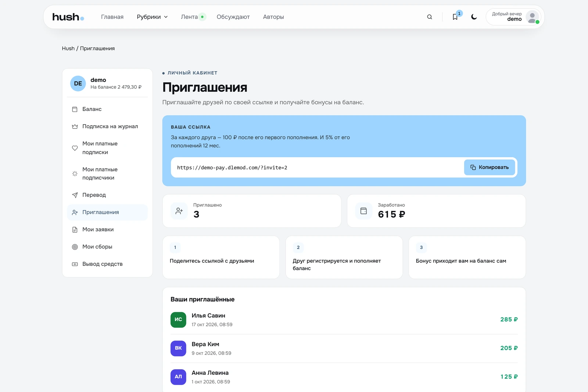Image resolution: width=588 pixels, height=392 pixels.
Task: Click the Баланс wallet icon in sidebar
Action: coord(75,109)
